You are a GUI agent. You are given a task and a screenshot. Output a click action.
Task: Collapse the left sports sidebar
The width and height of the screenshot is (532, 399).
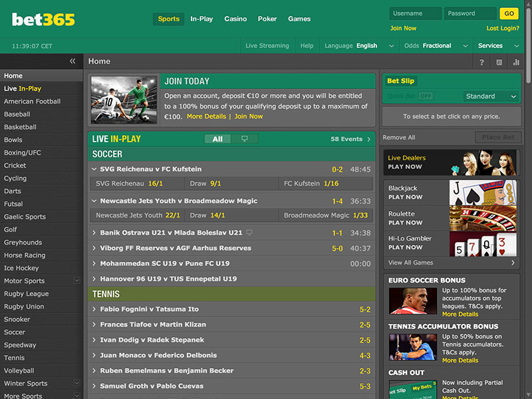[x=72, y=61]
